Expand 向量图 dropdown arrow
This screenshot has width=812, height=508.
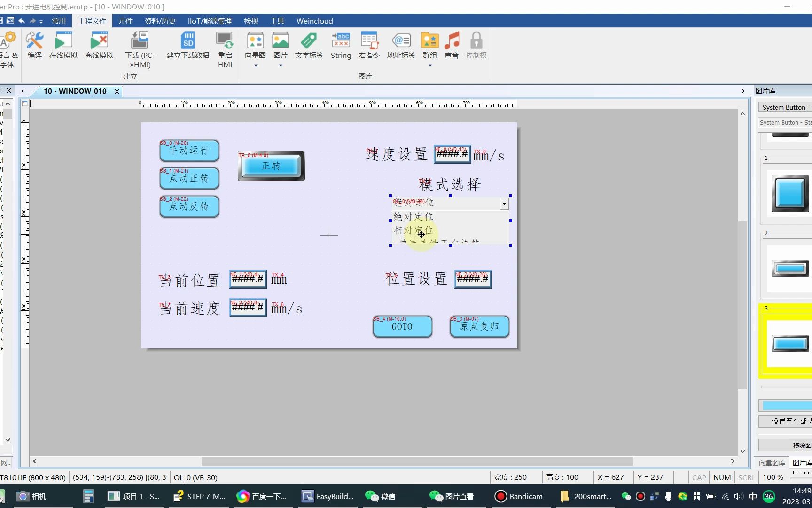[x=256, y=66]
